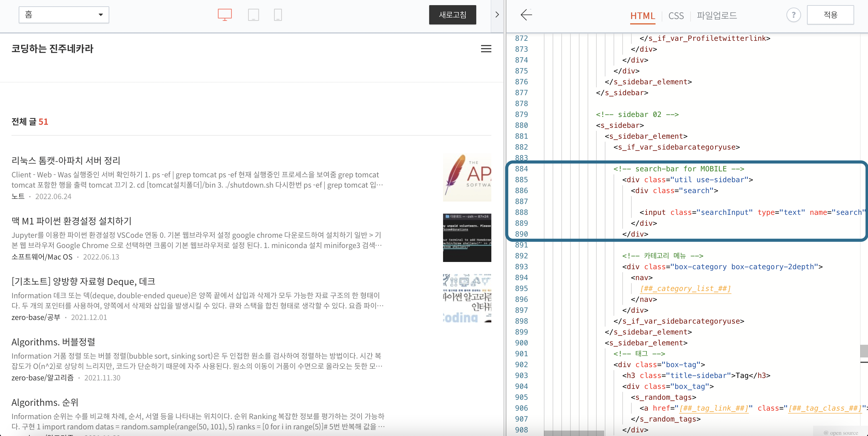The image size is (868, 436).
Task: Click the s_random_tags opening tag line
Action: tap(663, 398)
